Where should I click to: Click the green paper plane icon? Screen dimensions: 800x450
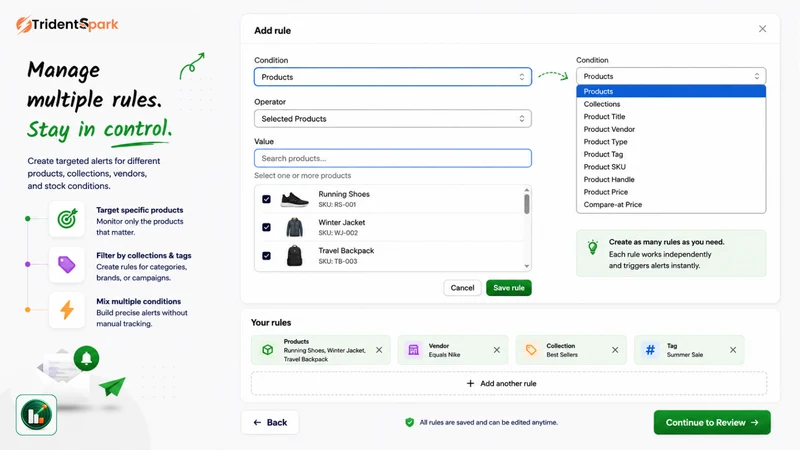point(112,386)
